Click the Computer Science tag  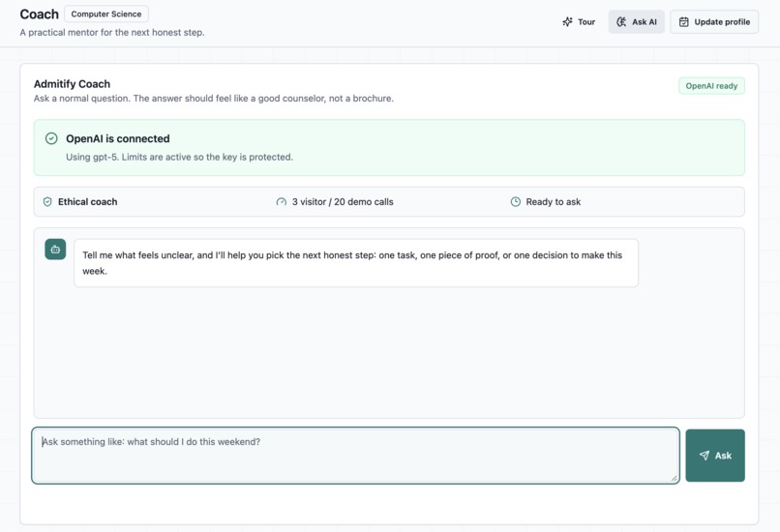[x=105, y=14]
